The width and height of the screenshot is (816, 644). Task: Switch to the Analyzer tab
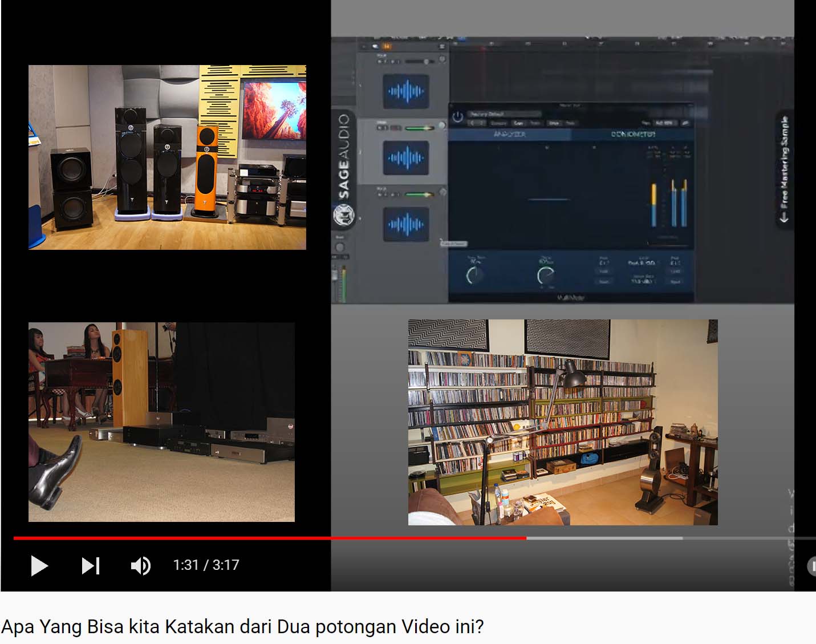point(509,134)
